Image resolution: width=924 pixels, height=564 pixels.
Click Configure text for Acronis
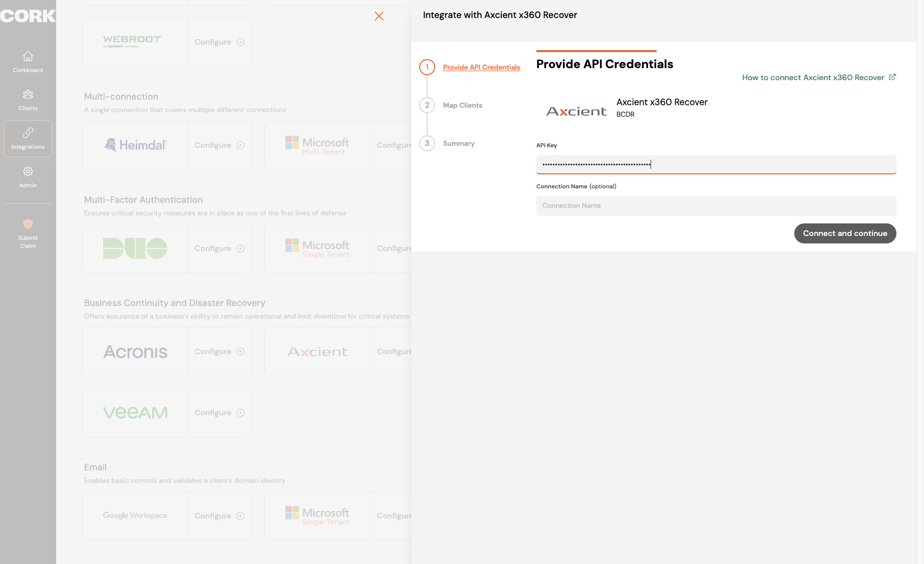(213, 352)
